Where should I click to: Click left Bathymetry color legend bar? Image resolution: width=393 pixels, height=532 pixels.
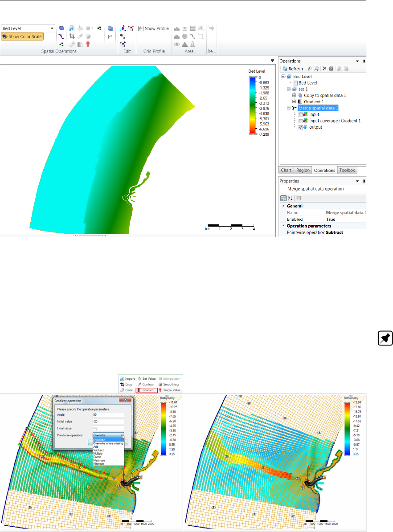[x=164, y=428]
